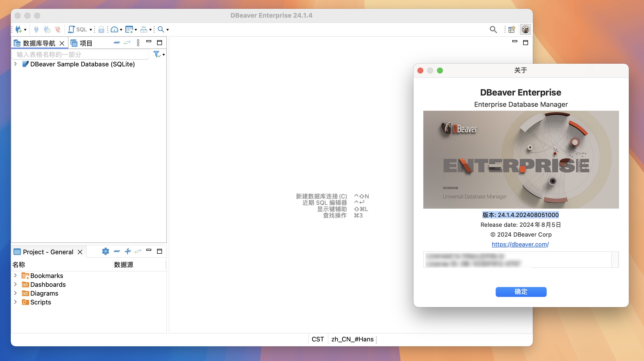Click the Release date text in About dialog
This screenshot has width=644, height=361.
(521, 225)
